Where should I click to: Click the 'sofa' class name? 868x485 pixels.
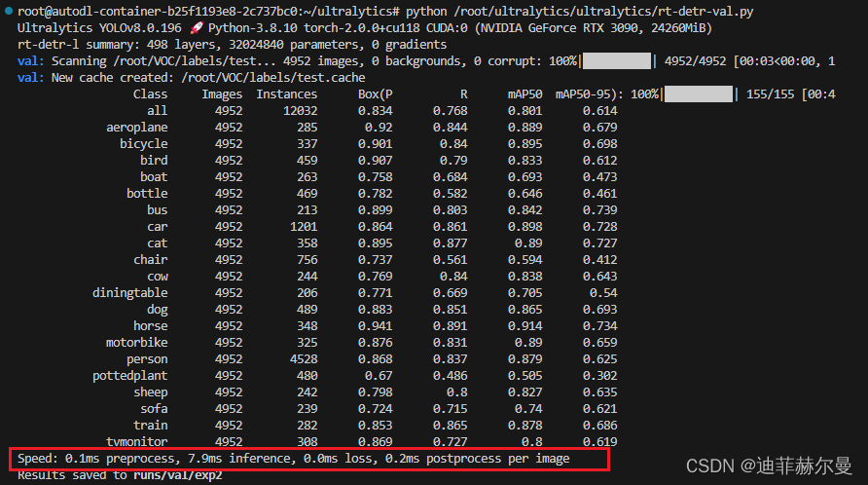[x=154, y=409]
